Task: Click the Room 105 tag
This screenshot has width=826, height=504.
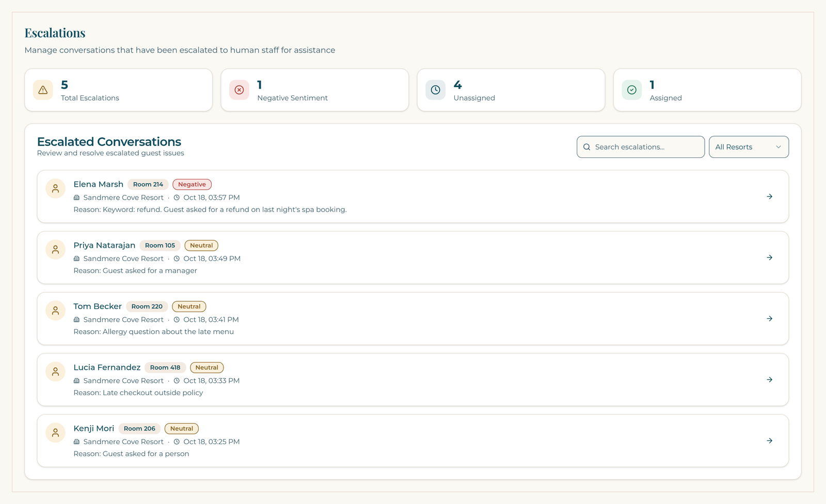Action: click(160, 246)
